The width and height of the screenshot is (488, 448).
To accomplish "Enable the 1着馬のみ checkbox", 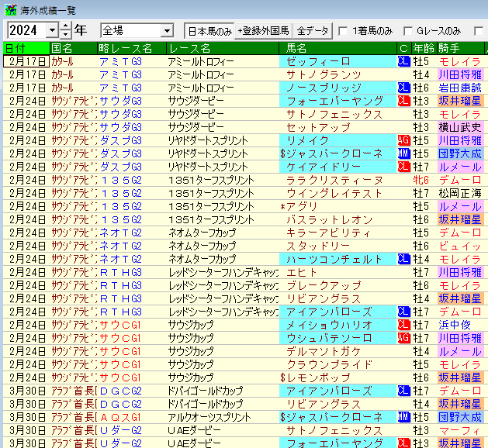I will pos(344,32).
